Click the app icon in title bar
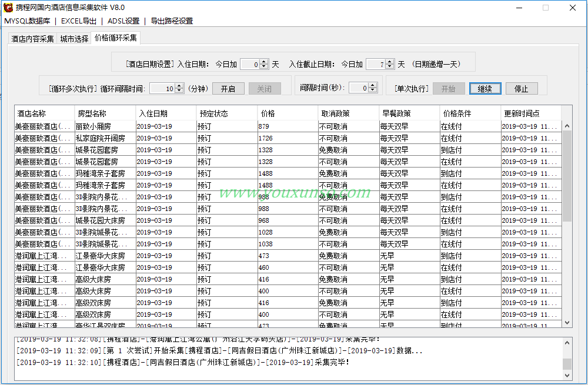Screen dimensions: 588x385 point(8,8)
